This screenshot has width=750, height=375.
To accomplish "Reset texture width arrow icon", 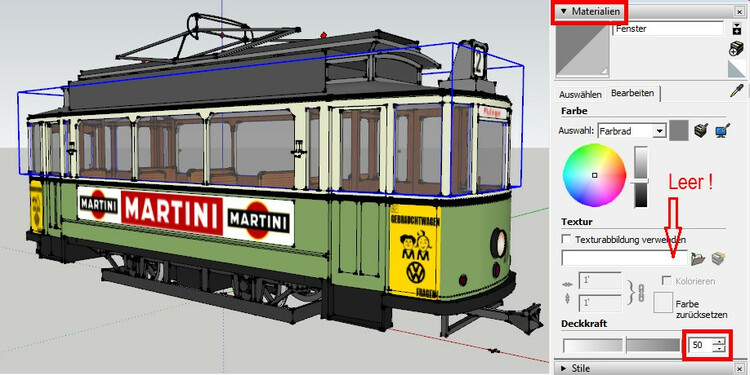I will pos(568,284).
